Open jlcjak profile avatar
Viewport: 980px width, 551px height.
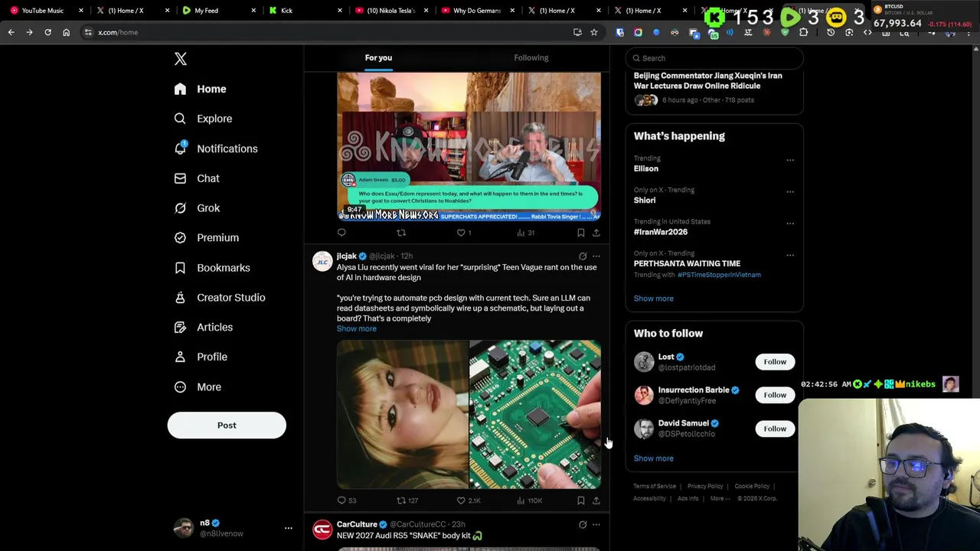322,261
